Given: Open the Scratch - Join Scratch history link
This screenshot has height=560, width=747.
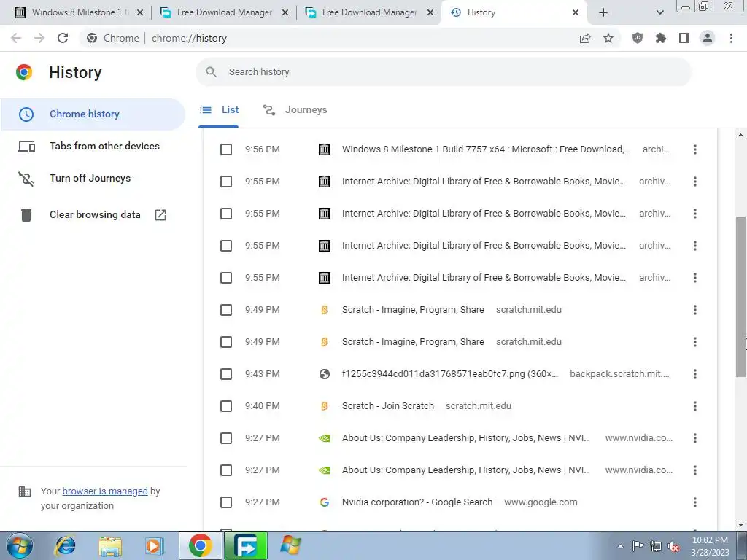Looking at the screenshot, I should [x=388, y=406].
